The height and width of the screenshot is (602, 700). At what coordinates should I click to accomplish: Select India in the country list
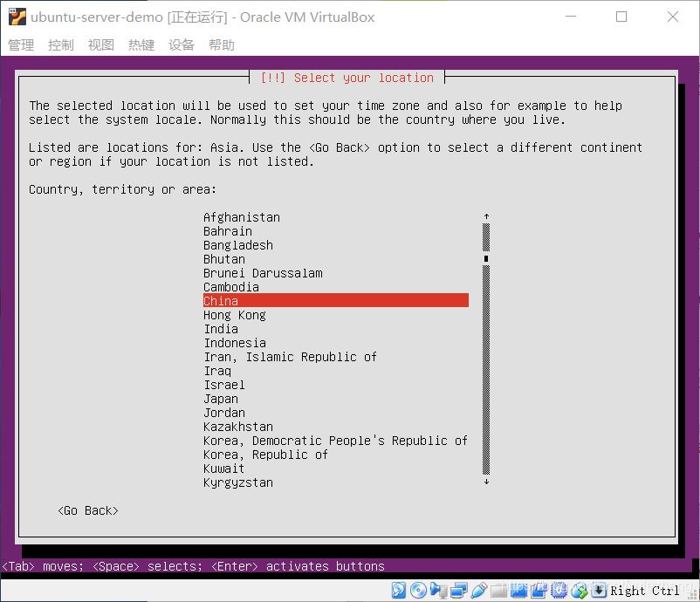[221, 329]
